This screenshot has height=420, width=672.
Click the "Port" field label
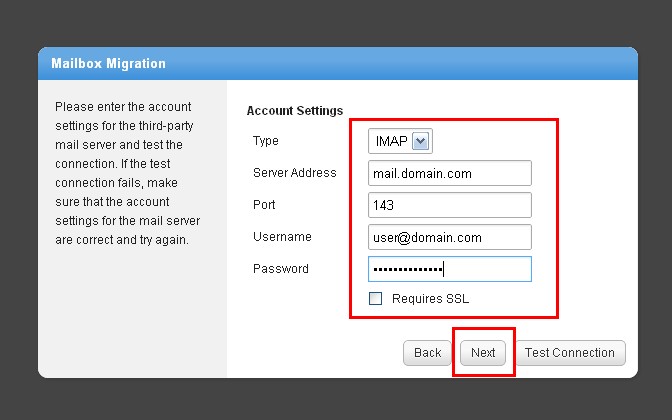click(x=264, y=205)
